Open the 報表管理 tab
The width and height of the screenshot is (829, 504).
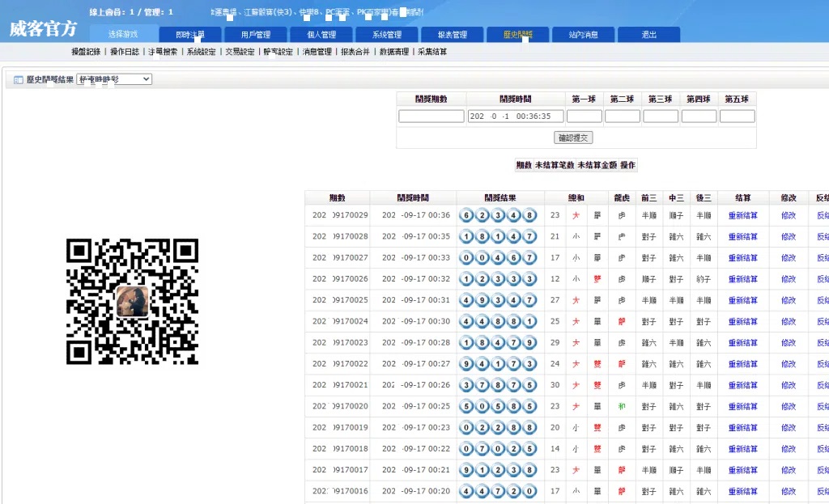(453, 34)
